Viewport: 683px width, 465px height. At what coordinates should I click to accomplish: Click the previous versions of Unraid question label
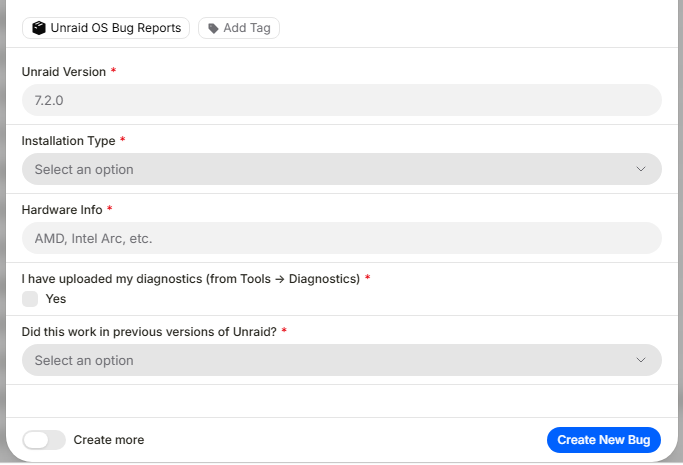[x=149, y=332]
